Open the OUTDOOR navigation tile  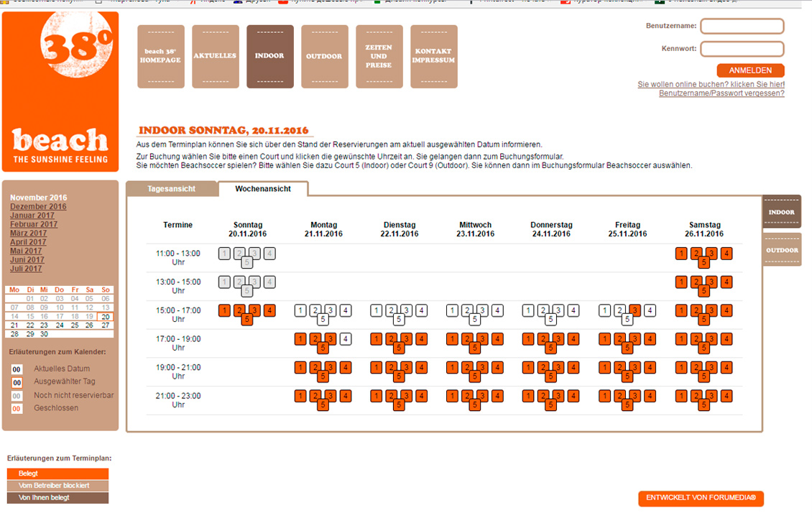click(x=324, y=56)
